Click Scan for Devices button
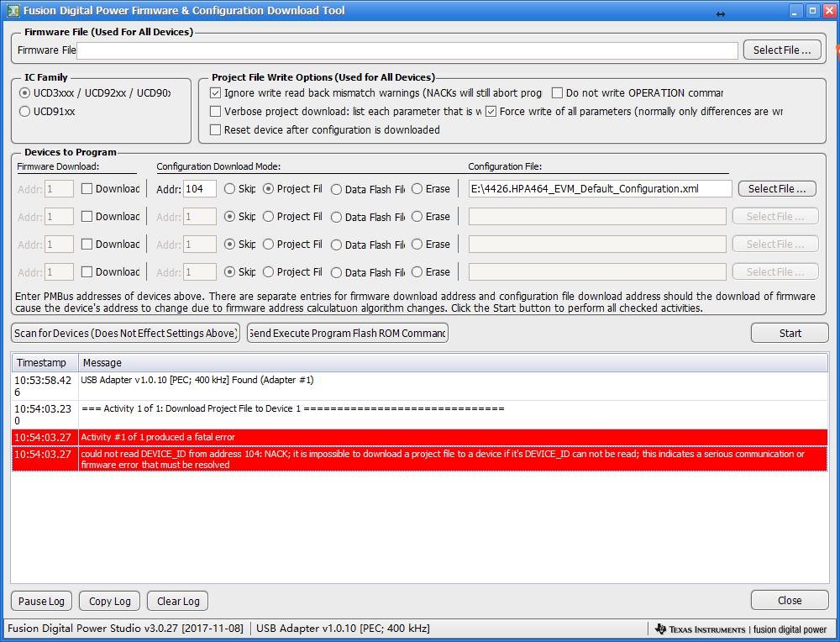This screenshot has width=840, height=642. pyautogui.click(x=125, y=333)
